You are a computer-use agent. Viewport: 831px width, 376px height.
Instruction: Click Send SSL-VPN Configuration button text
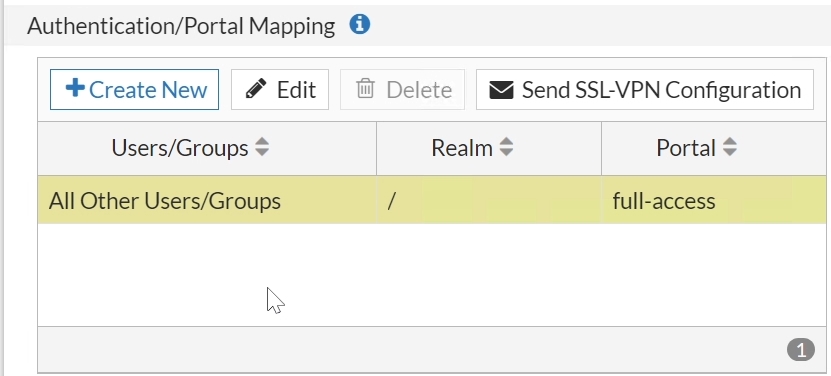tap(661, 90)
